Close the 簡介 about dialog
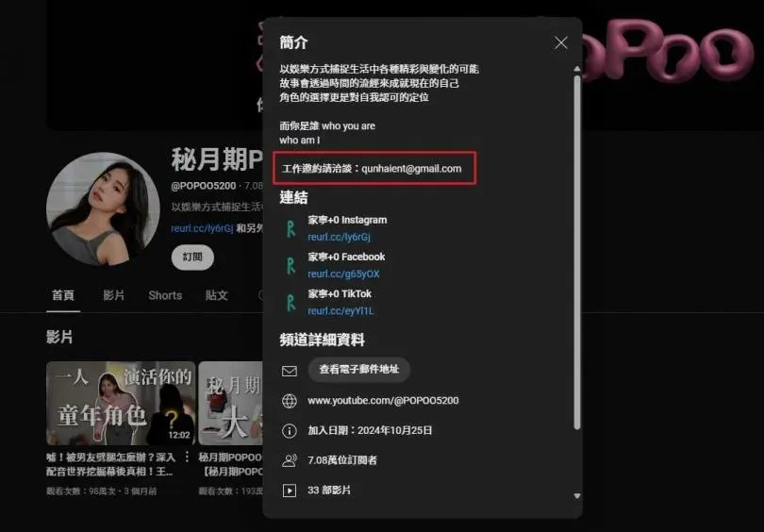This screenshot has width=764, height=532. click(x=561, y=42)
